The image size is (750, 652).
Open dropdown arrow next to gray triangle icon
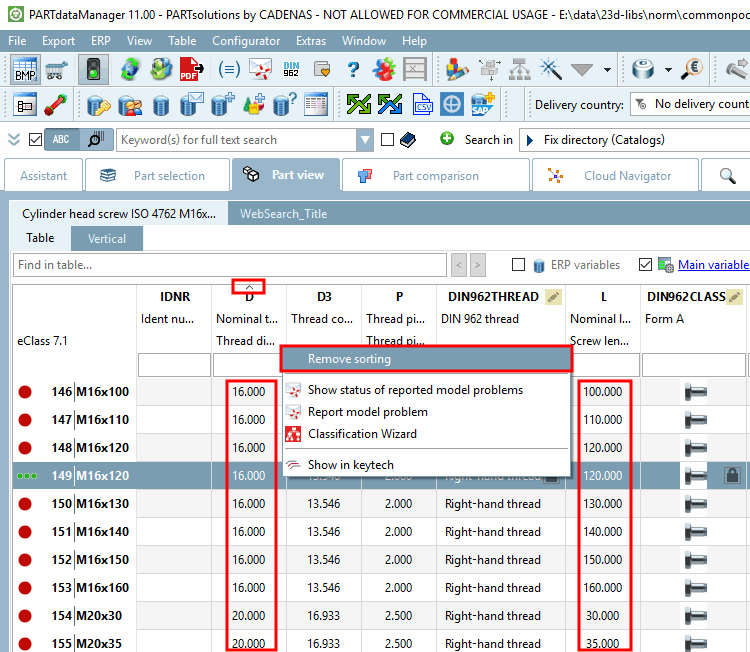click(607, 70)
